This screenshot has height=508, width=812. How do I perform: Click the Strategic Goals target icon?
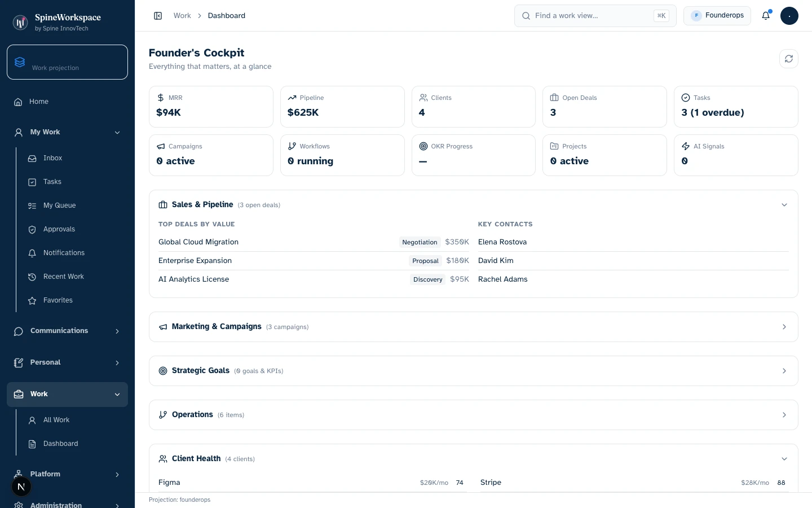pos(163,371)
